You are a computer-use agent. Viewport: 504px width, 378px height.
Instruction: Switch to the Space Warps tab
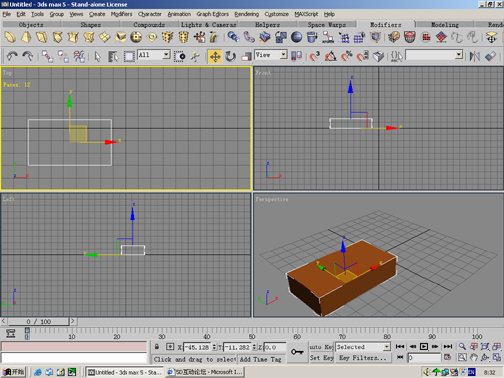pyautogui.click(x=327, y=25)
